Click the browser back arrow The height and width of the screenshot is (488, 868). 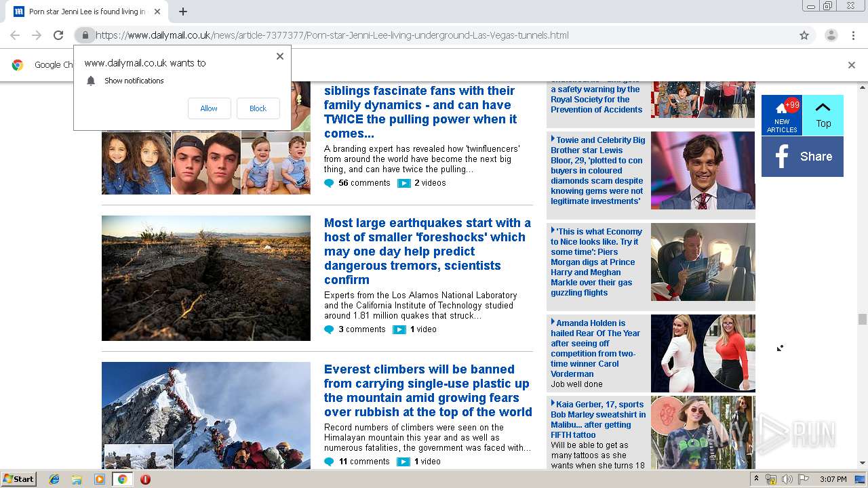tap(15, 35)
